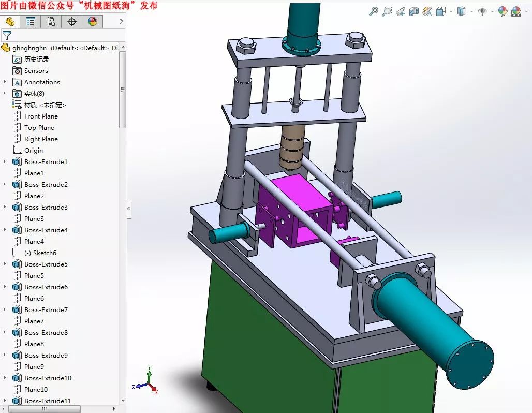Click the Boss-Extrude2 feature icon
532x413 pixels.
pyautogui.click(x=17, y=184)
